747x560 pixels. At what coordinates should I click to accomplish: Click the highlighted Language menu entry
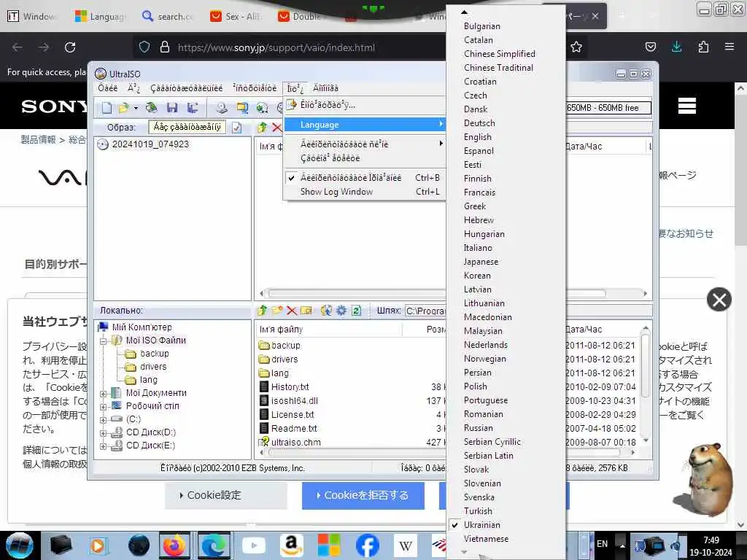pyautogui.click(x=365, y=124)
